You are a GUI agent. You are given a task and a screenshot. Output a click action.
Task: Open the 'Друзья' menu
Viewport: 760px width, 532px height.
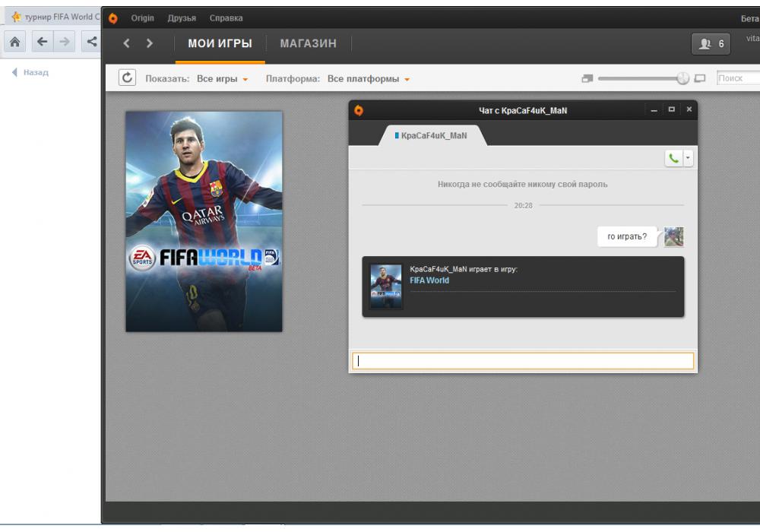(182, 17)
